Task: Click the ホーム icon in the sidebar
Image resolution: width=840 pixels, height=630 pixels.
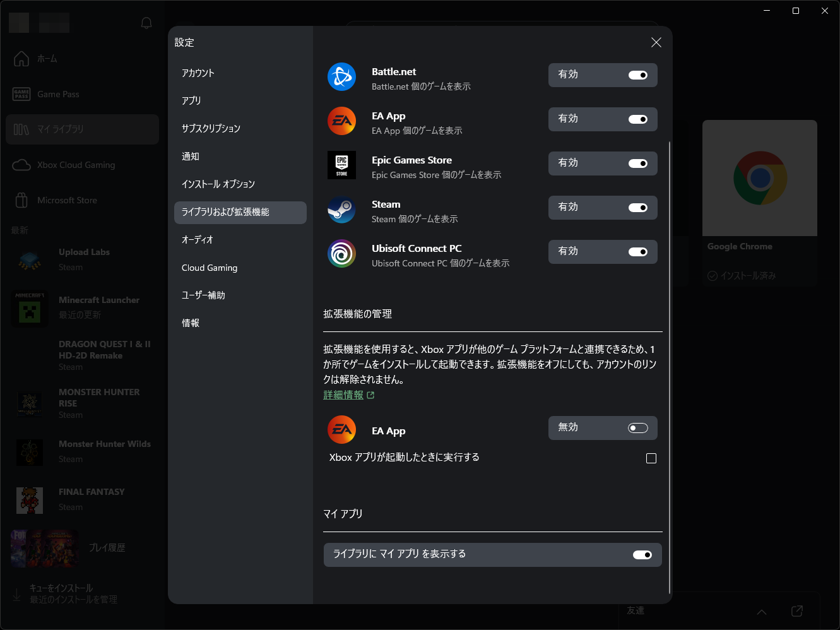Action: pyautogui.click(x=21, y=59)
